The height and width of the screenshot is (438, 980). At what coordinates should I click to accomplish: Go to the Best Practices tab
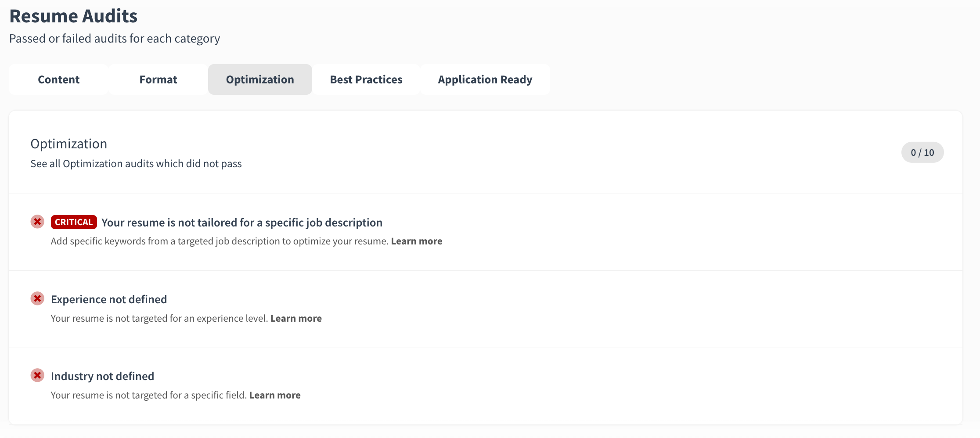click(x=366, y=79)
